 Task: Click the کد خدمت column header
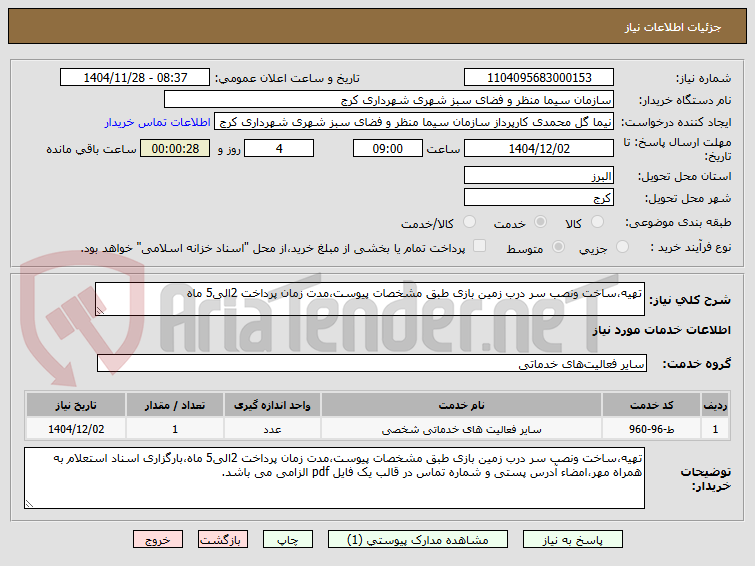(651, 405)
